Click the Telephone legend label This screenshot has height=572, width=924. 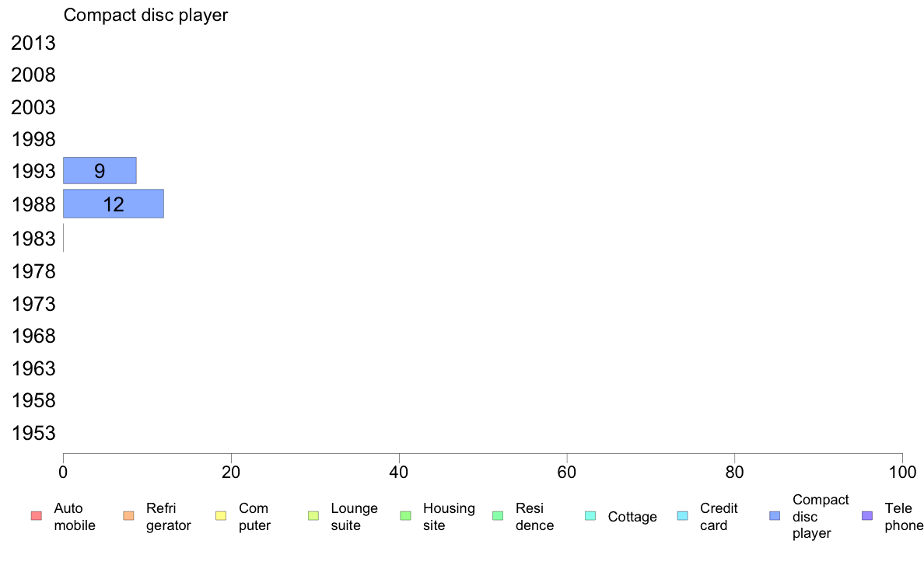tap(904, 517)
